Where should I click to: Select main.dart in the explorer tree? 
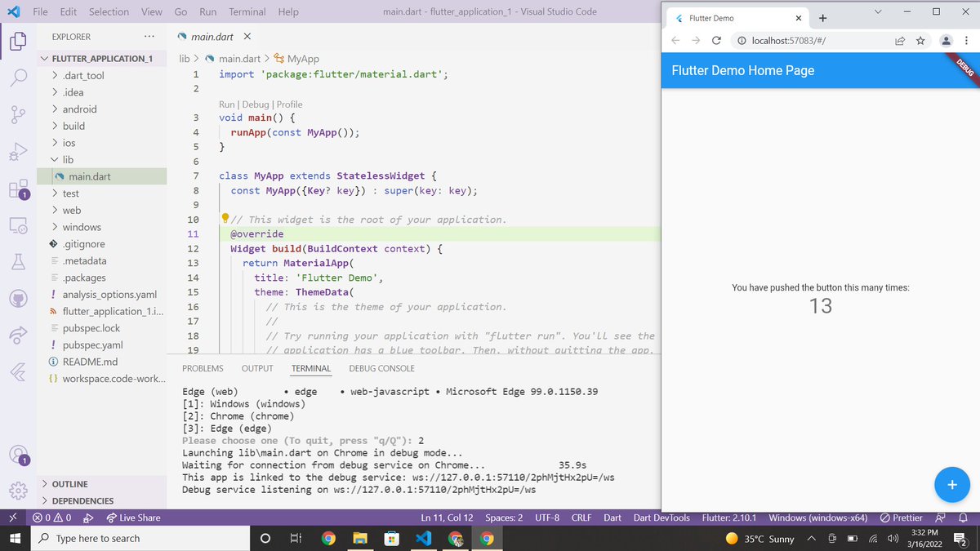click(x=101, y=176)
